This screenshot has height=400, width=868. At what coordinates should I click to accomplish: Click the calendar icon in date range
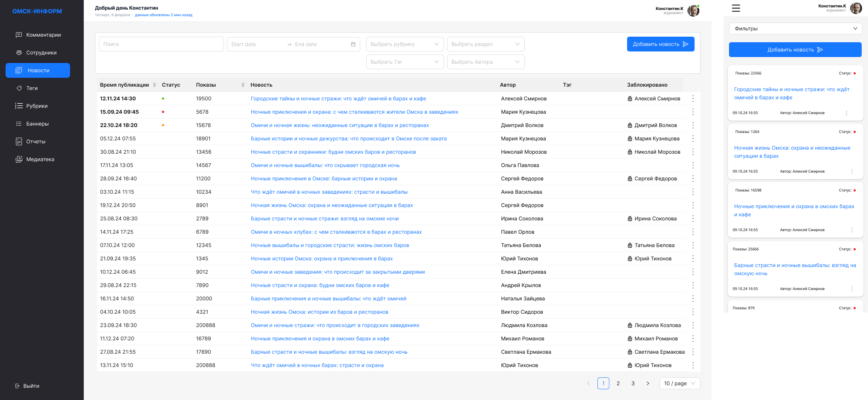pyautogui.click(x=353, y=44)
